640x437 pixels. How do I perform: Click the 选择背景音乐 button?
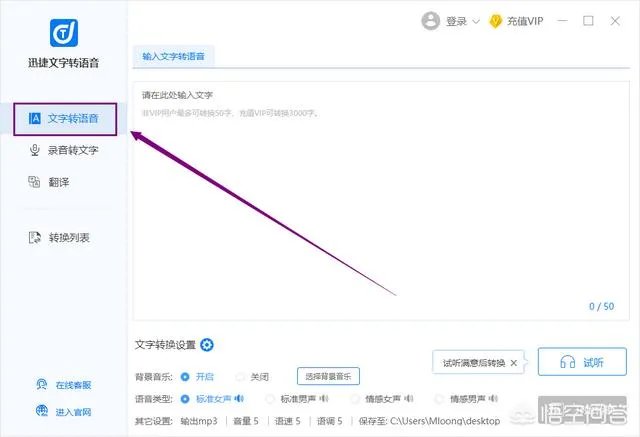click(x=328, y=376)
